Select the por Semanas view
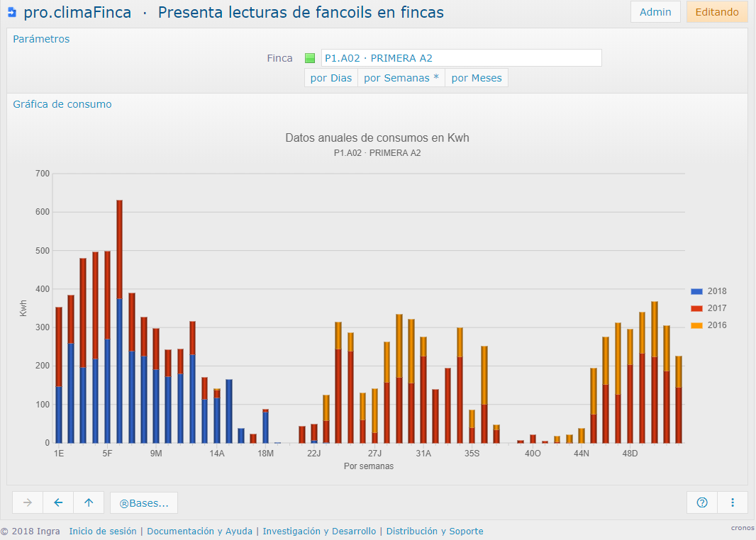The image size is (756, 540). 401,78
